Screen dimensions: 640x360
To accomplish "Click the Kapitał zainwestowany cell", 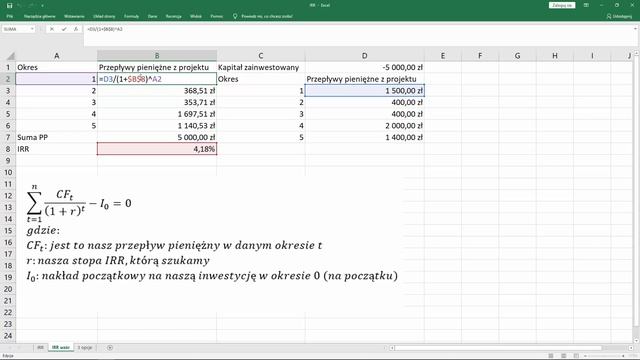I will coord(261,67).
